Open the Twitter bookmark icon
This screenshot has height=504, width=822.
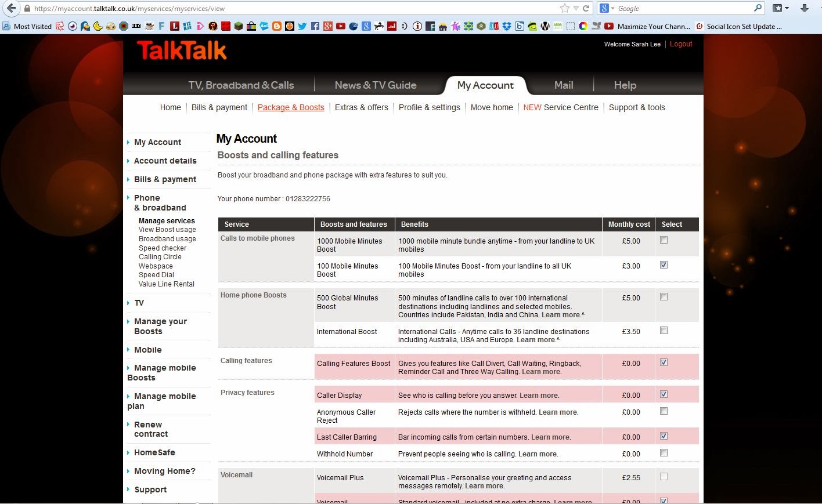[302, 26]
